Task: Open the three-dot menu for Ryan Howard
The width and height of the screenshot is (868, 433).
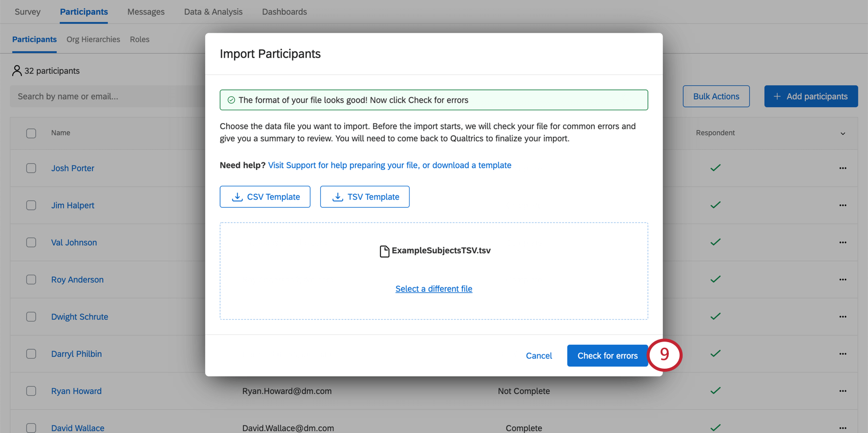Action: [842, 391]
